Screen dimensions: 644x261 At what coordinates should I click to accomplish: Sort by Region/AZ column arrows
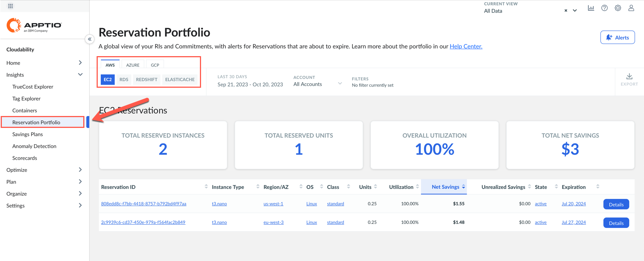click(301, 187)
